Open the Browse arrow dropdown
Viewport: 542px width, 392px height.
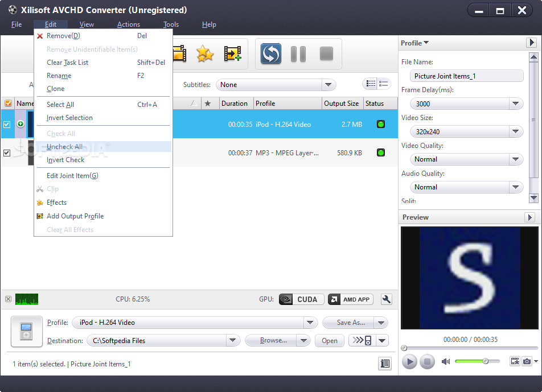tap(303, 341)
